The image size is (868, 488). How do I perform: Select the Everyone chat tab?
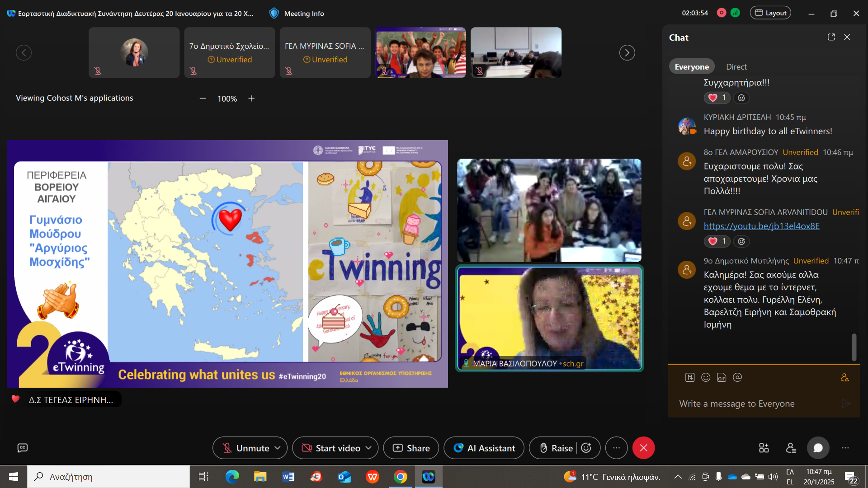(x=692, y=66)
